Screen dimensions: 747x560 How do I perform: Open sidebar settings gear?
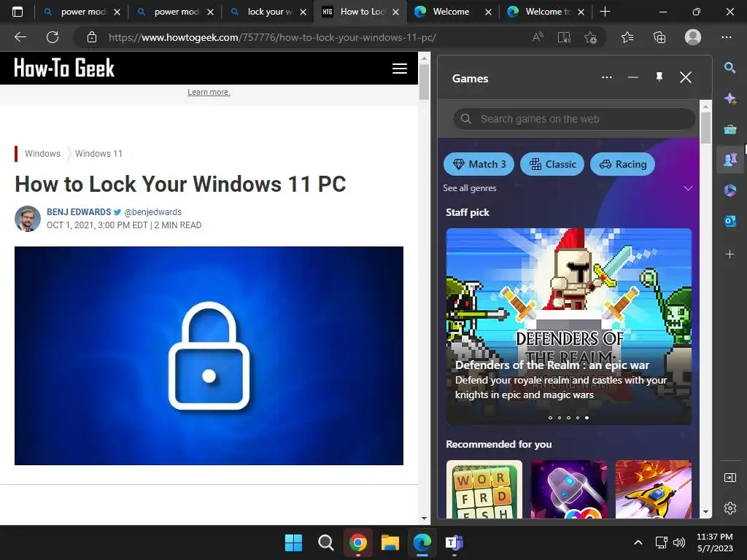click(729, 508)
